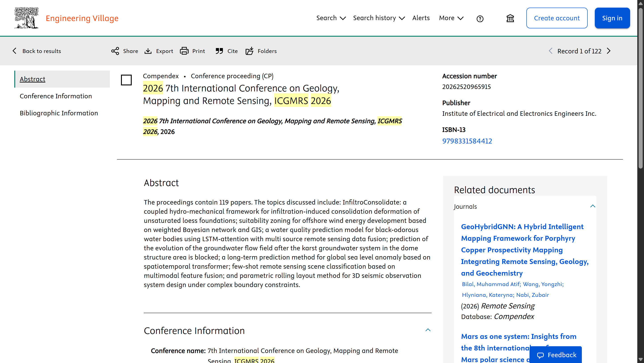
Task: Jump to Bibliographic Information section
Action: 59,113
